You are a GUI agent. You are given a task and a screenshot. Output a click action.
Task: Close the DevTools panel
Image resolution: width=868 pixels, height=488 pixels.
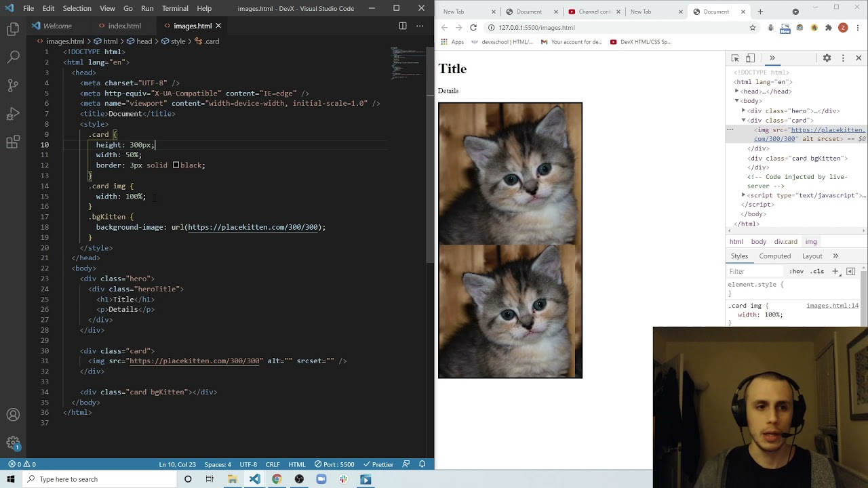[x=859, y=58]
